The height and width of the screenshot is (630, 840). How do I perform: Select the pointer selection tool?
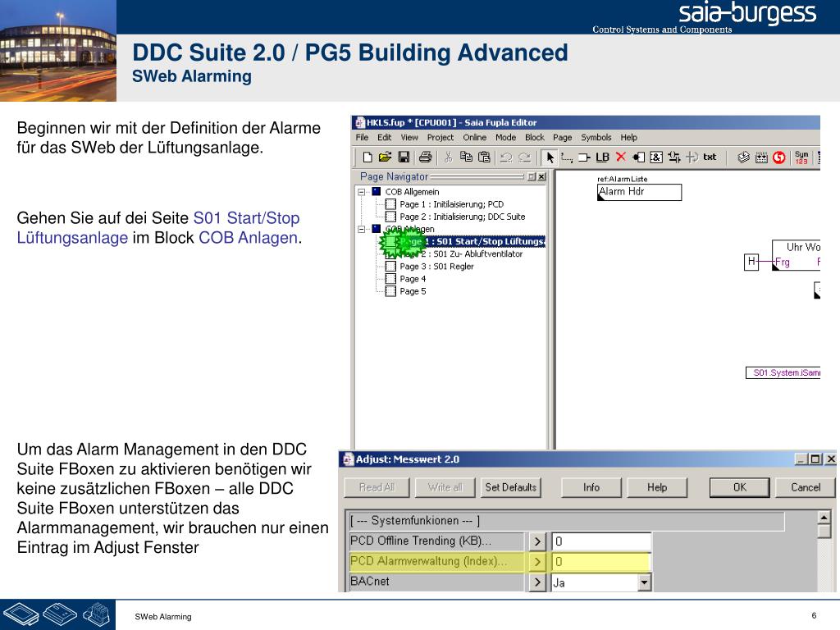[x=550, y=157]
